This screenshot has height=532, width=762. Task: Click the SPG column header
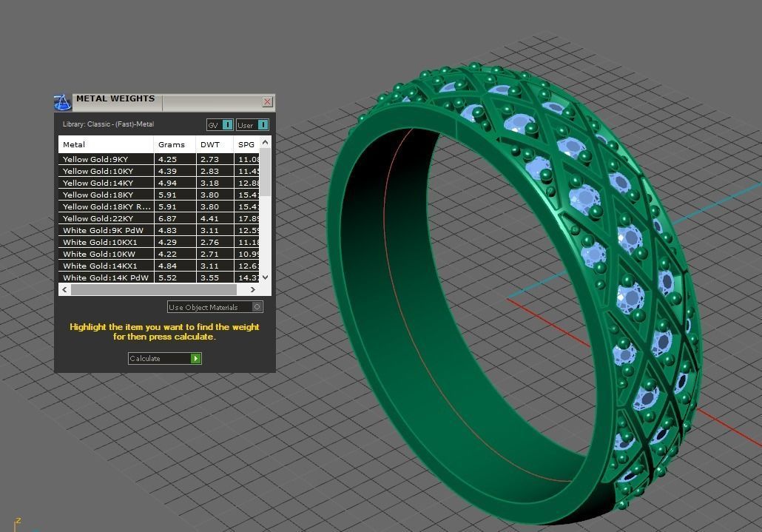246,144
